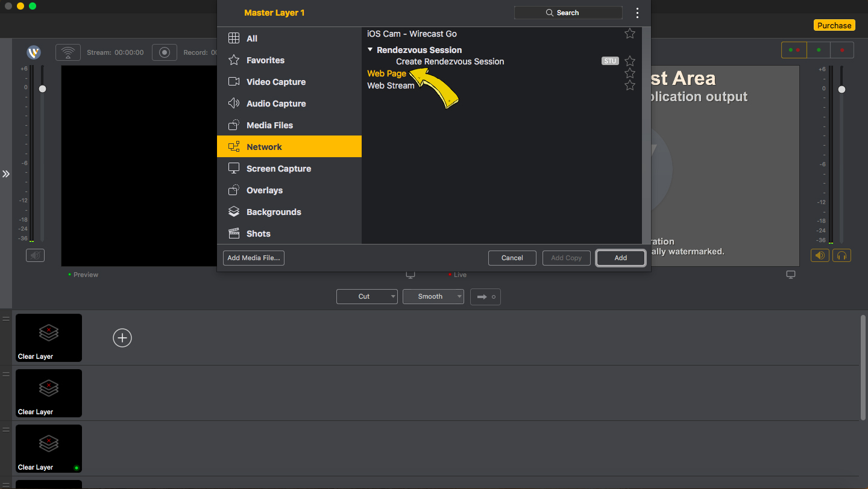The height and width of the screenshot is (489, 868).
Task: Select the Shots category
Action: (289, 234)
